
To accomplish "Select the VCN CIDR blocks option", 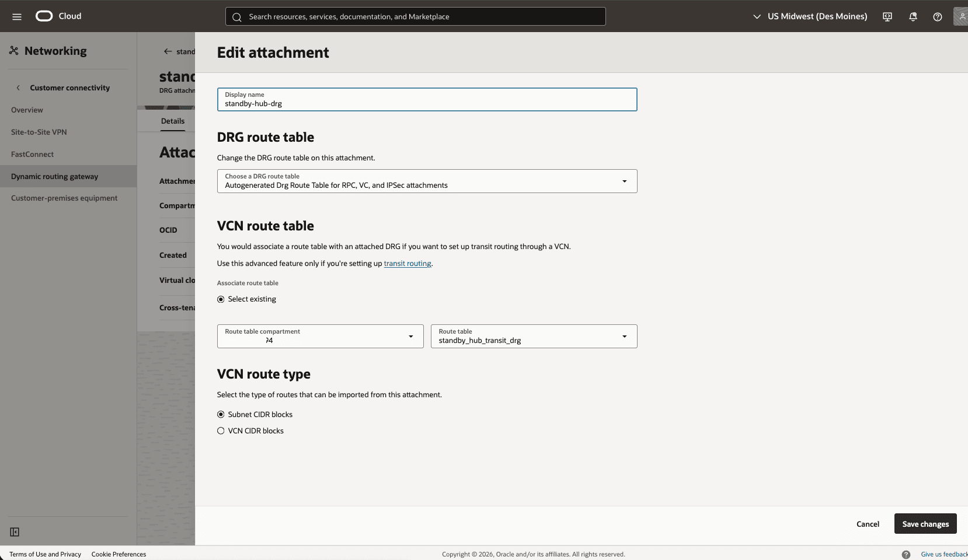I will (x=221, y=430).
